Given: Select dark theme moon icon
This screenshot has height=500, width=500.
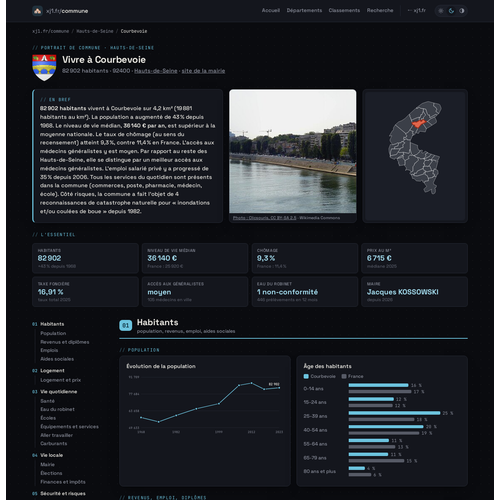Looking at the screenshot, I should coord(451,11).
